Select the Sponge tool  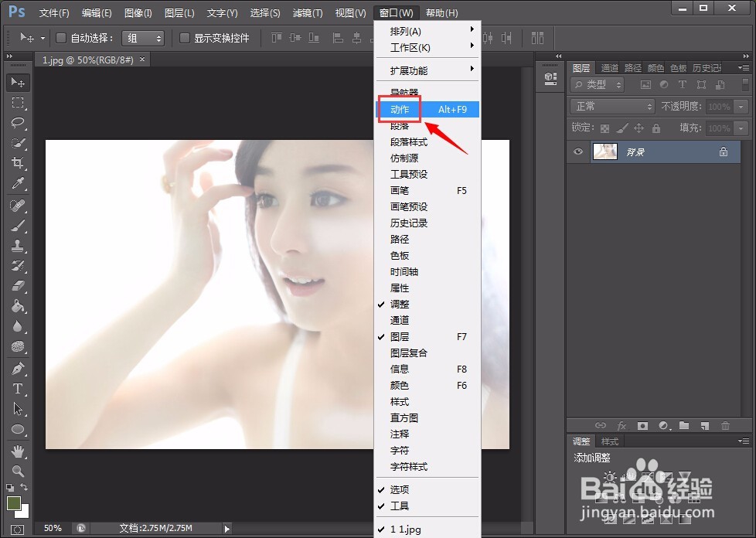click(18, 346)
